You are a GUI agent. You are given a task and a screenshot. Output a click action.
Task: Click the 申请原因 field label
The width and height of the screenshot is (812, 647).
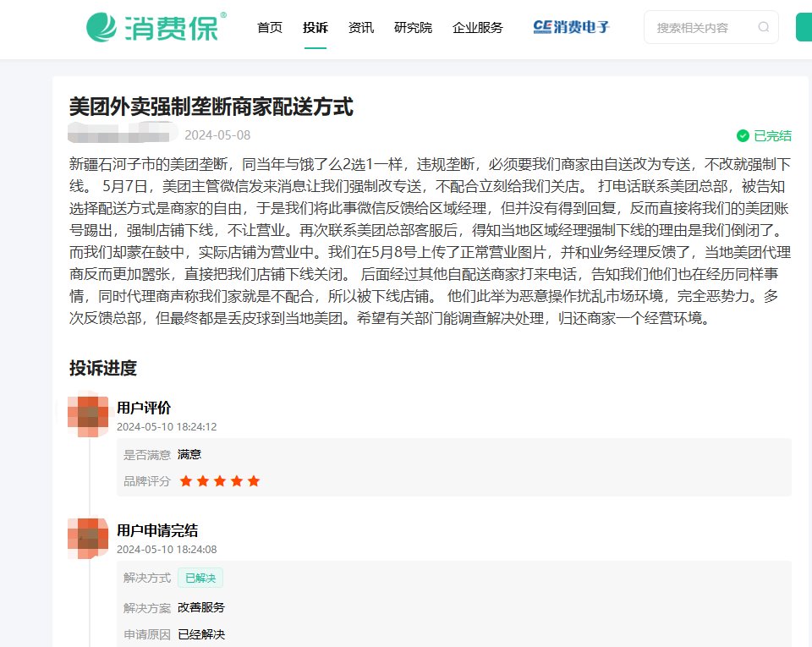(147, 634)
